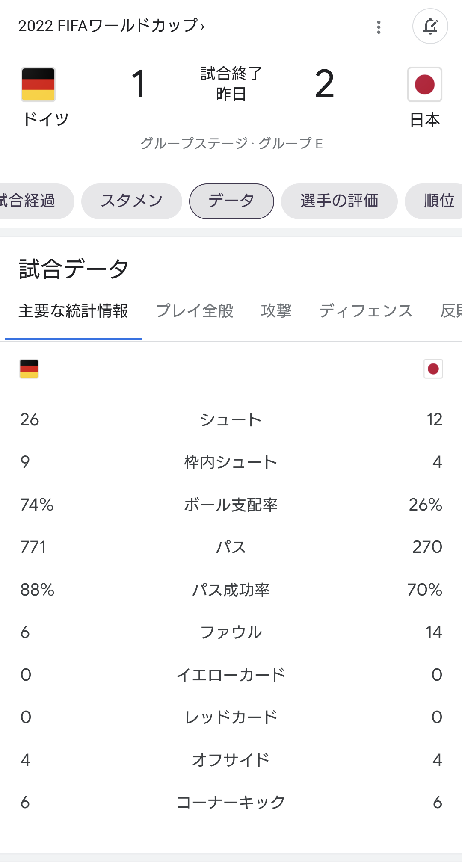Open 2022 FIFAワールドカップ header link
The height and width of the screenshot is (868, 462).
tap(111, 26)
